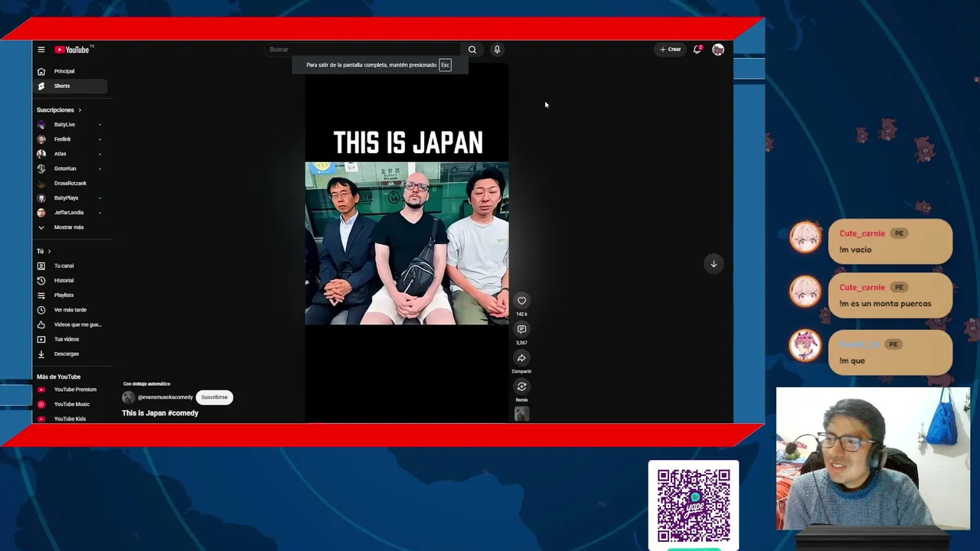Go to the next short with the down arrow
The image size is (980, 551).
714,264
